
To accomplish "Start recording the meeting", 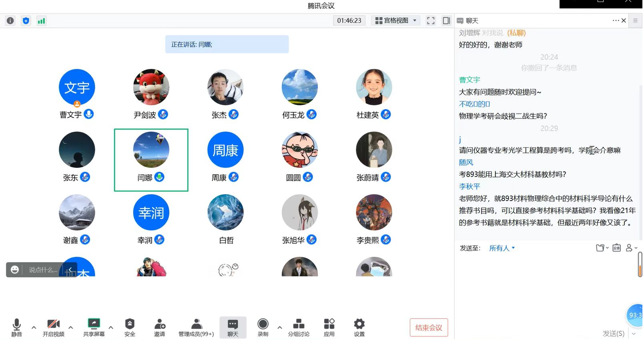I will tap(263, 327).
